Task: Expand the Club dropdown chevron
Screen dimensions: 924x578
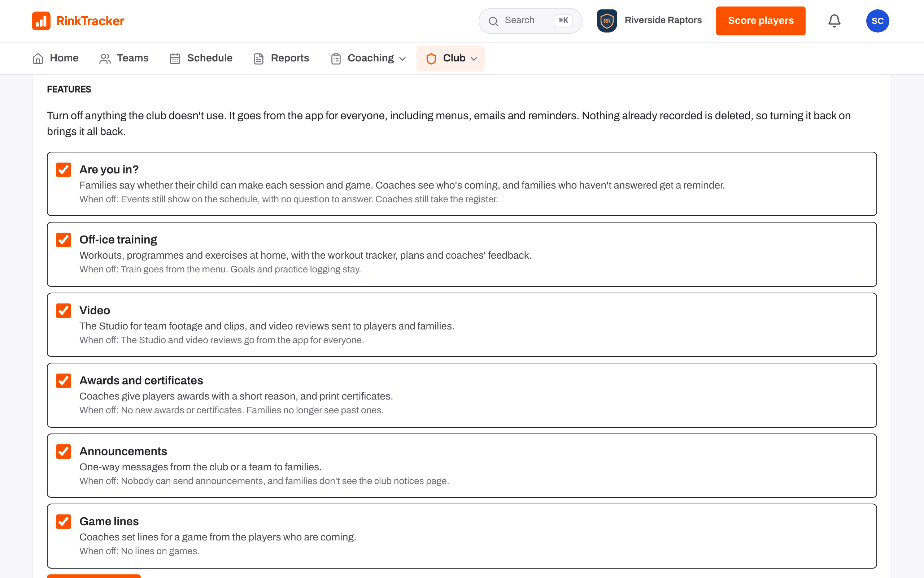Action: 474,59
